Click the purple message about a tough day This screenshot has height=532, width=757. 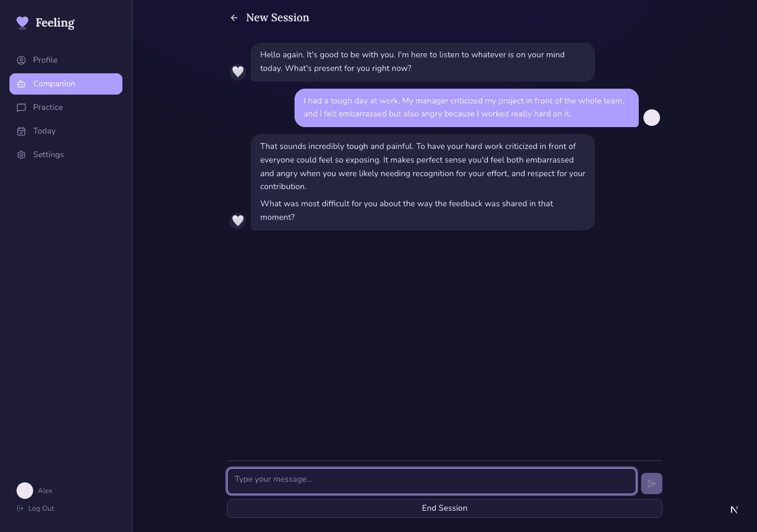pyautogui.click(x=466, y=108)
